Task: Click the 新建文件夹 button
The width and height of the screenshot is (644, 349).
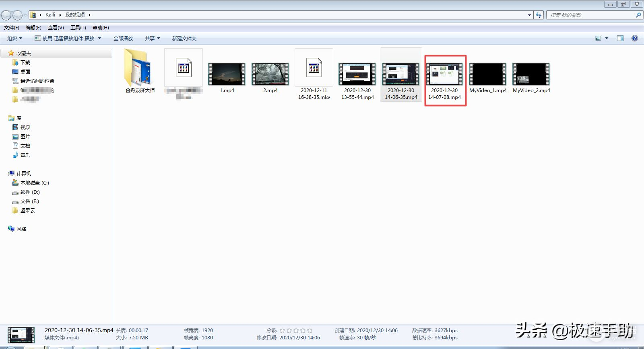Action: pos(184,38)
